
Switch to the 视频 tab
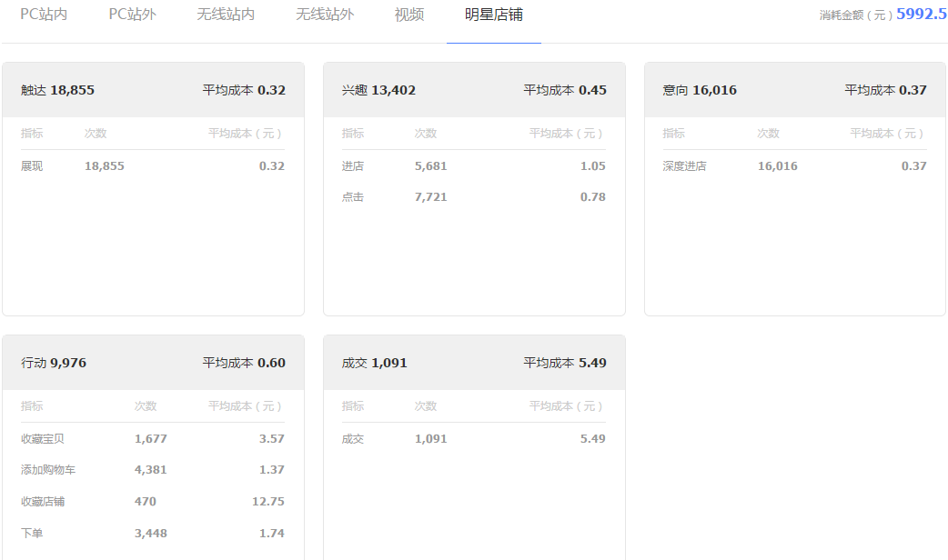coord(409,15)
